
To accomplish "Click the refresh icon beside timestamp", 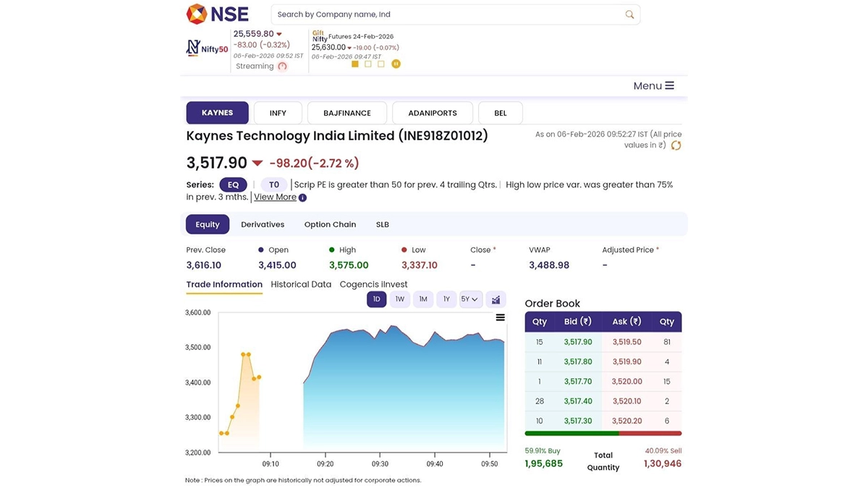I will tap(676, 145).
